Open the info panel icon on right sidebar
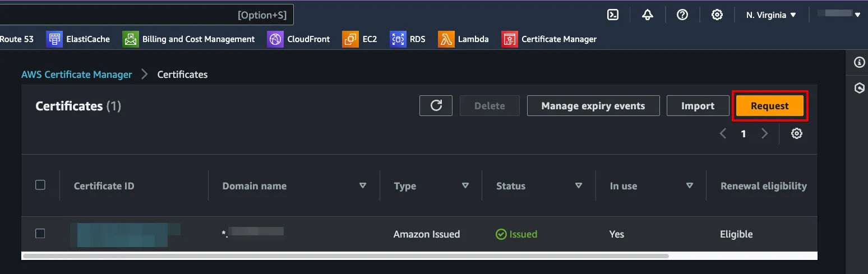This screenshot has height=274, width=868. click(x=859, y=62)
